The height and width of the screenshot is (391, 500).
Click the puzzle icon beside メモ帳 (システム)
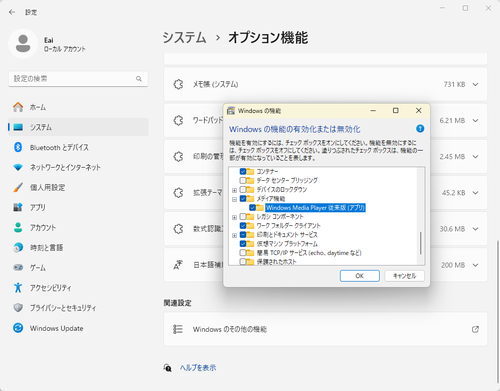[x=178, y=84]
